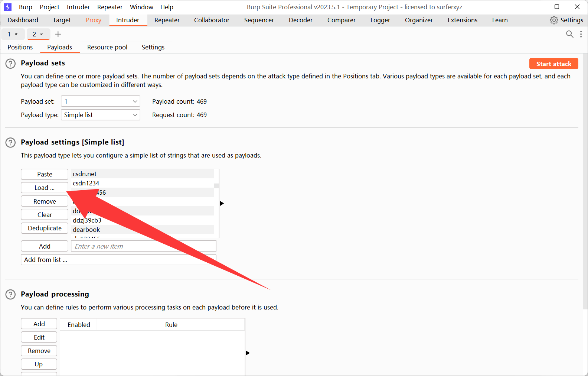Open the Resource pool sub-tab
Image resolution: width=588 pixels, height=376 pixels.
coord(107,47)
